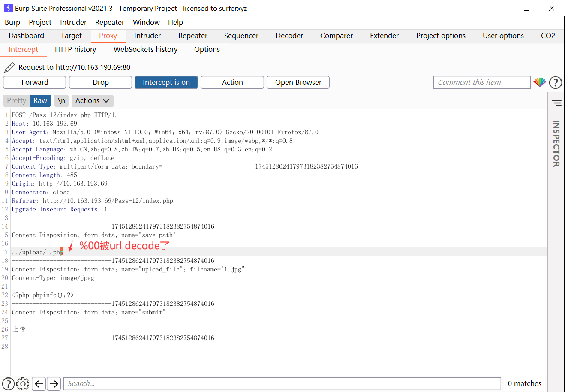Click the filename="1.jpg" disposition line
The width and height of the screenshot is (565, 392).
click(128, 269)
